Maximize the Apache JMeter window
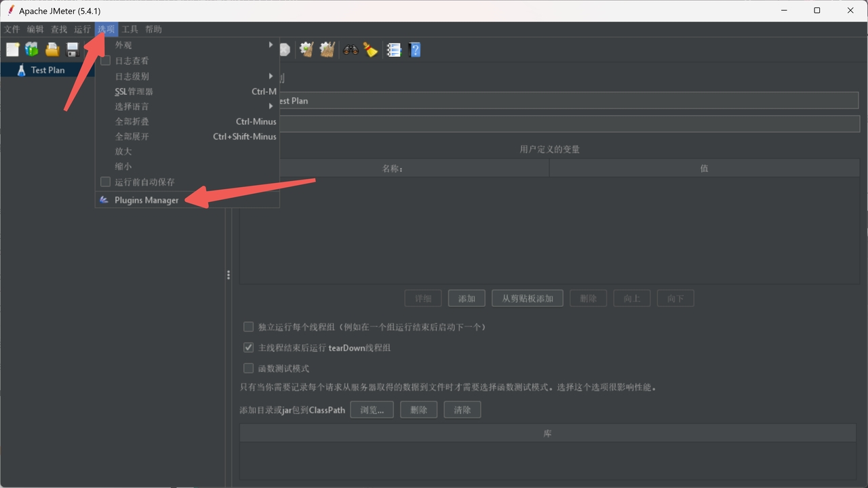The image size is (868, 488). (817, 10)
